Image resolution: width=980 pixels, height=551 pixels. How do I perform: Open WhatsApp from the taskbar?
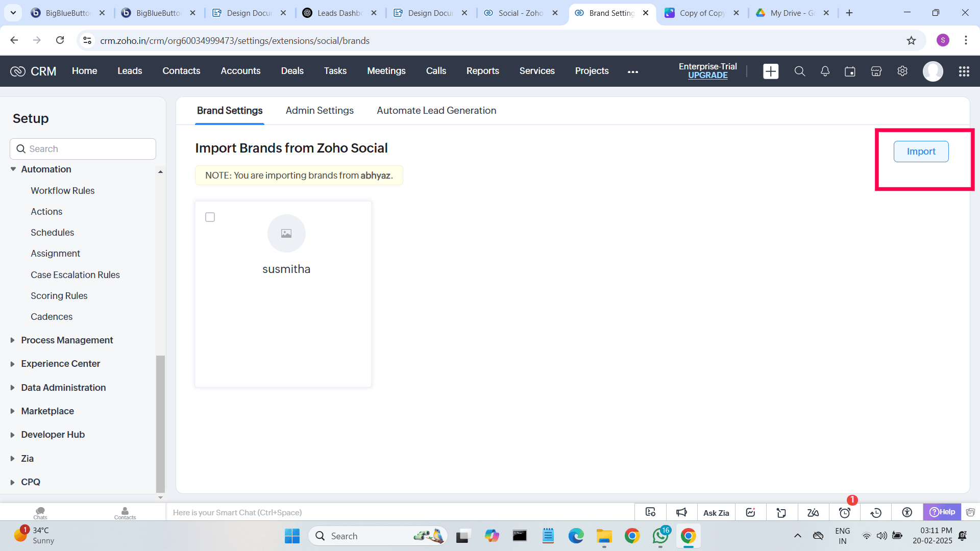point(660,536)
